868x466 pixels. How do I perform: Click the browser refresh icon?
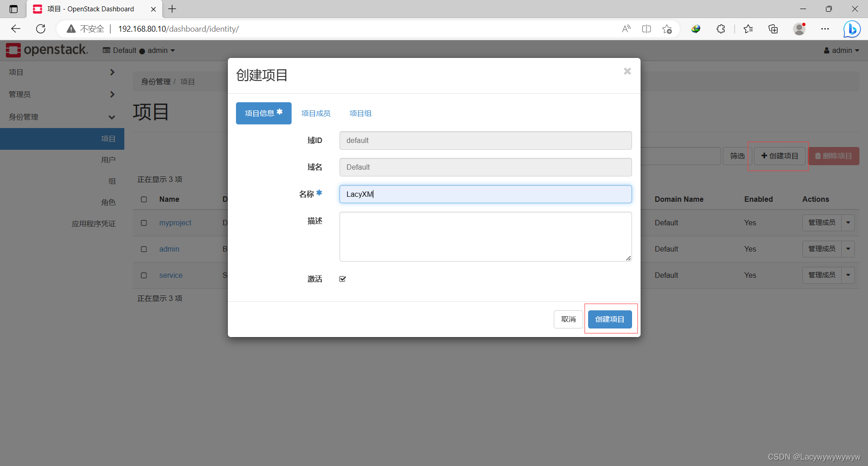click(41, 29)
